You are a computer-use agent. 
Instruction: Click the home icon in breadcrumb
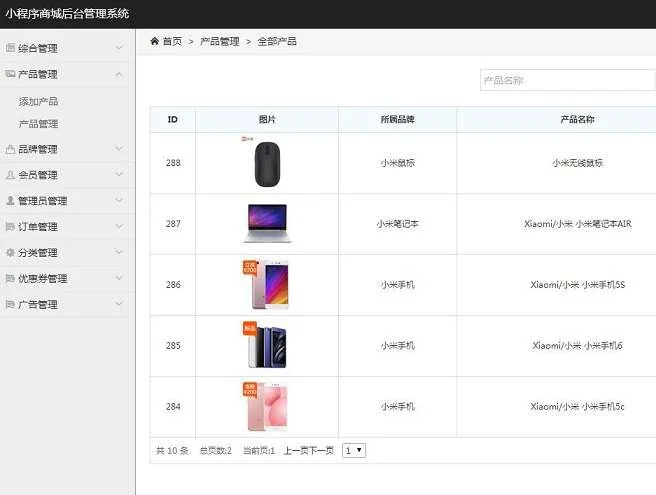point(155,42)
